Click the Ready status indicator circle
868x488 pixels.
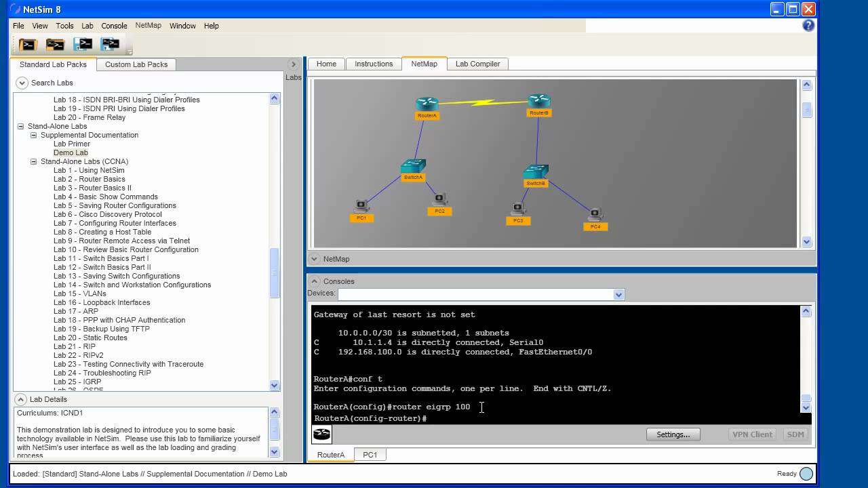click(x=806, y=474)
